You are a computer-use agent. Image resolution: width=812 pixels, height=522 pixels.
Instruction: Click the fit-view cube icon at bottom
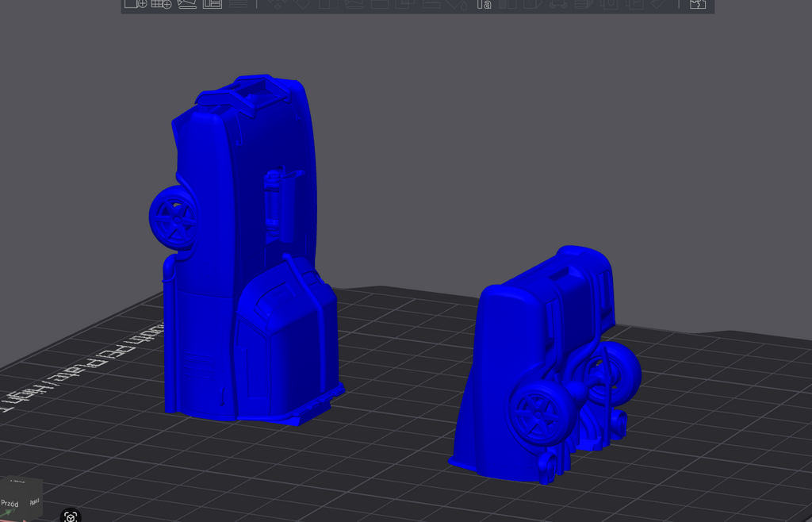[71, 516]
